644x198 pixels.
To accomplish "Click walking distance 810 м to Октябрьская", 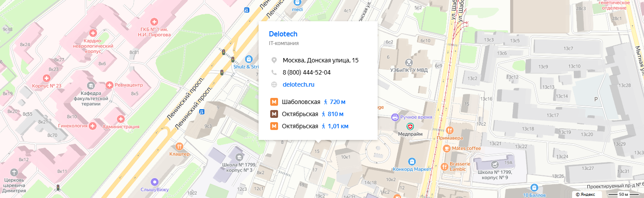I will pos(333,114).
